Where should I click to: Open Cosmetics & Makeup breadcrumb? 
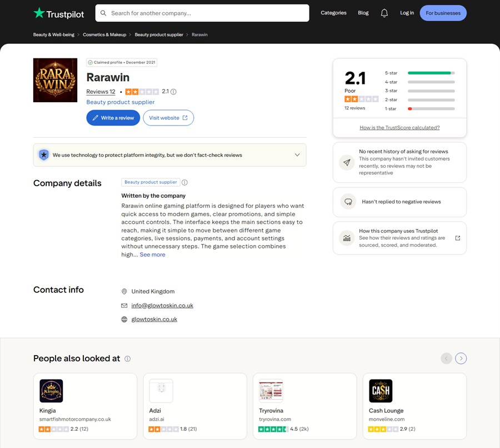pyautogui.click(x=104, y=34)
